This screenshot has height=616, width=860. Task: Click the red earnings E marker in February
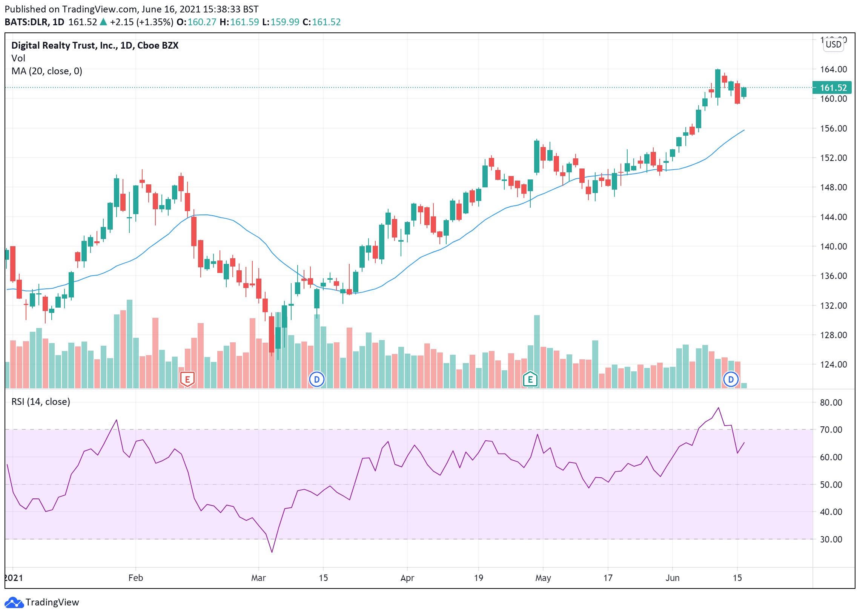tap(187, 379)
